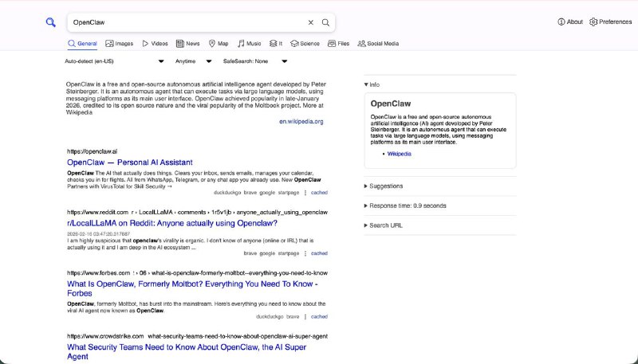Expand the Search URL section
This screenshot has height=364, width=638.
pos(383,225)
